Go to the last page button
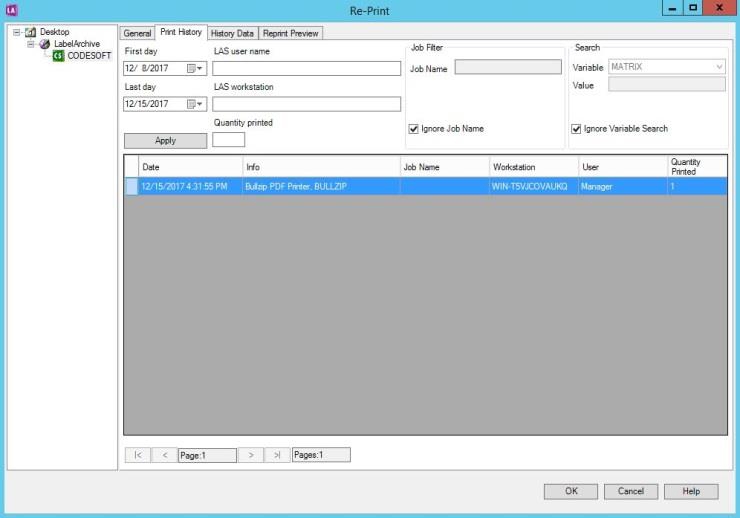This screenshot has width=740, height=518. [x=278, y=455]
